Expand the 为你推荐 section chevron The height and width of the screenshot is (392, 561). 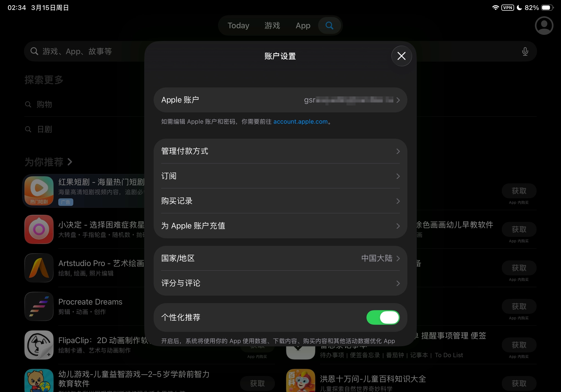[70, 162]
